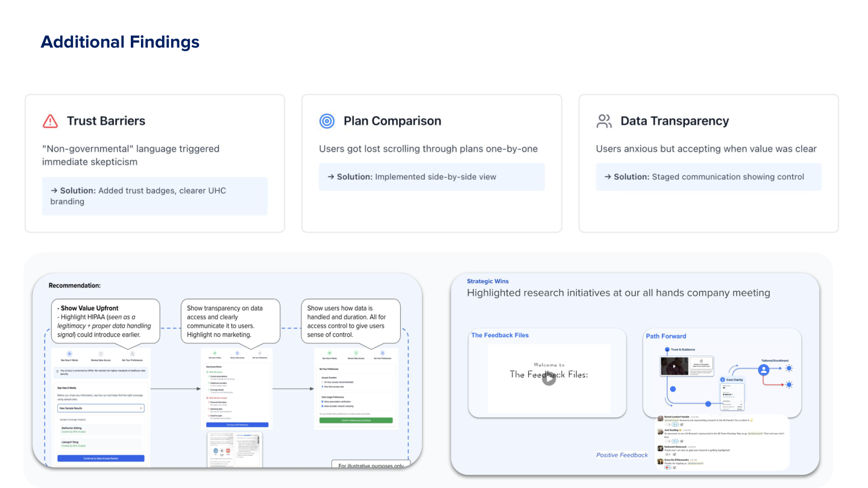Screen dimensions: 868x488
Task: Click the Trust Barriers warning triangle icon
Action: (49, 120)
